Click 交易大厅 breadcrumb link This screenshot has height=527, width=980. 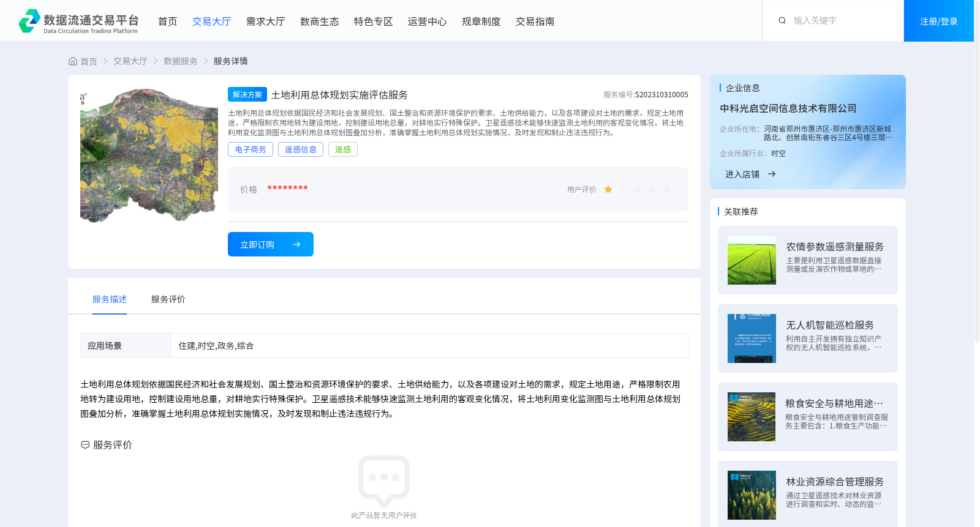coord(130,61)
